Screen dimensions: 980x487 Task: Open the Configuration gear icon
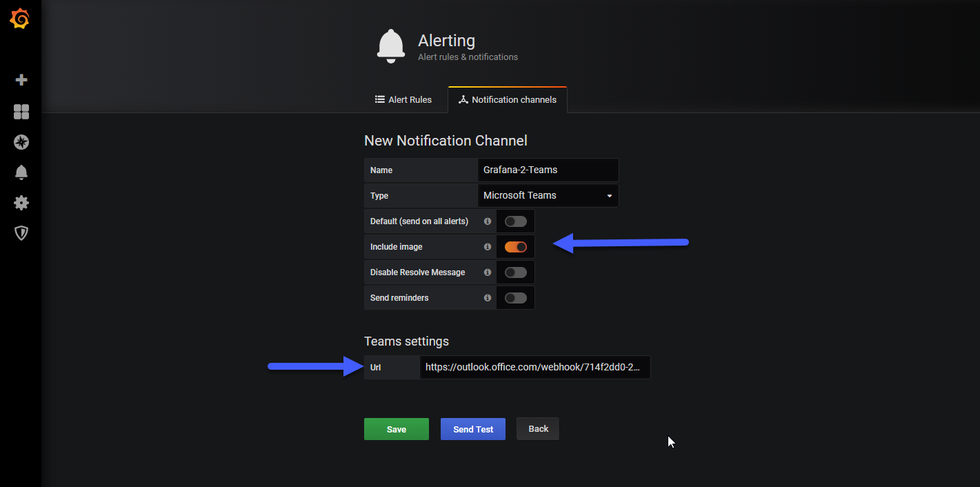tap(21, 203)
